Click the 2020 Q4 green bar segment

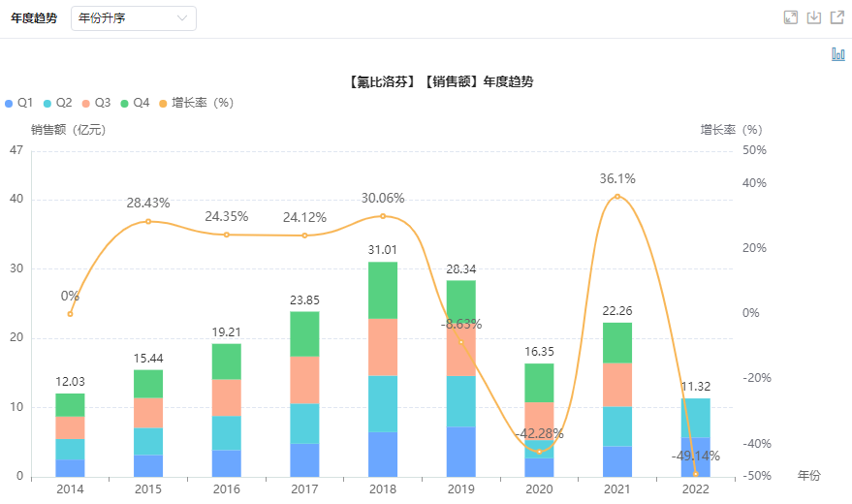click(x=539, y=383)
